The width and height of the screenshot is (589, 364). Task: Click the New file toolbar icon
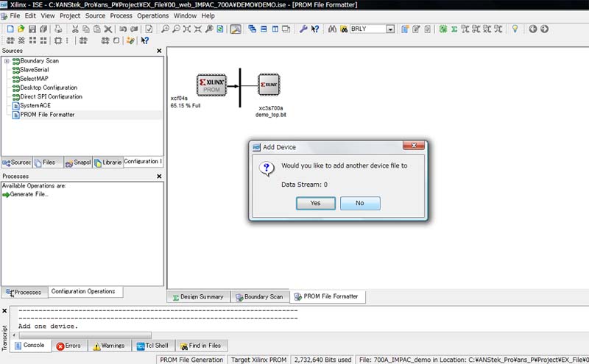tap(10, 29)
